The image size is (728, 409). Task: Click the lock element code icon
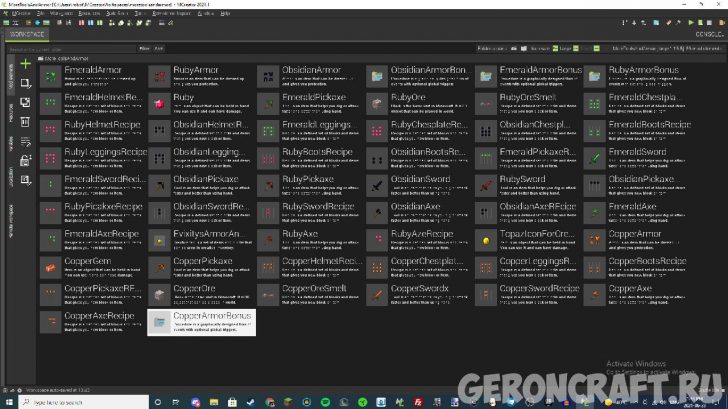pyautogui.click(x=25, y=161)
